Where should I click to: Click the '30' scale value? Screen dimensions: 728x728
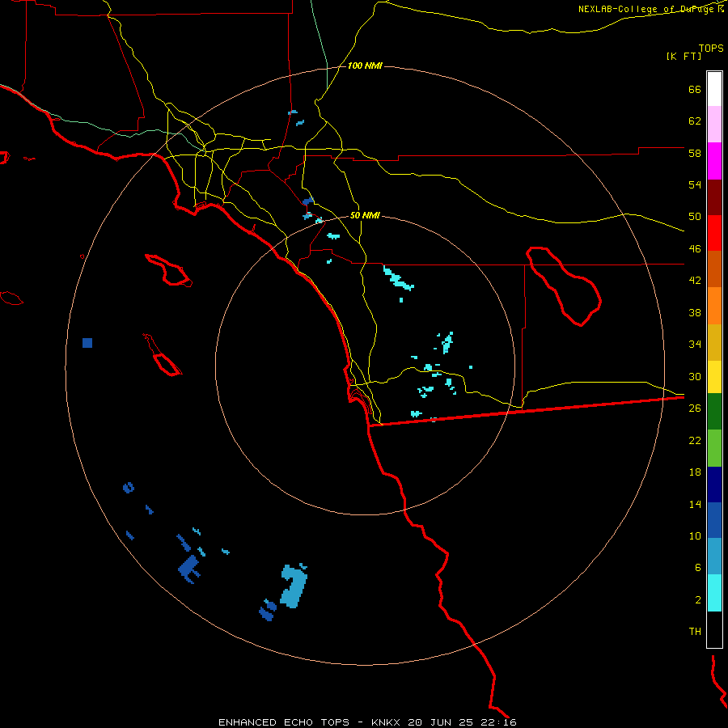coord(695,376)
